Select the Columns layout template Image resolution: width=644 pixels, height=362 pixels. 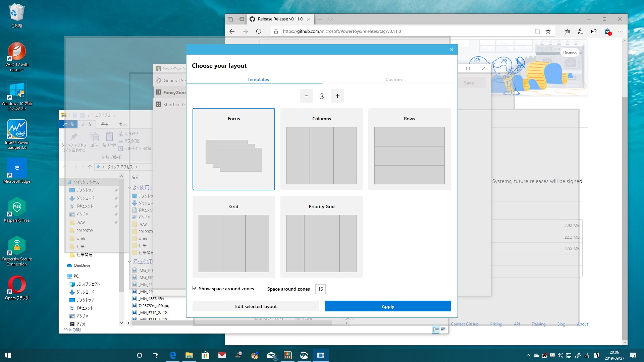tap(322, 149)
